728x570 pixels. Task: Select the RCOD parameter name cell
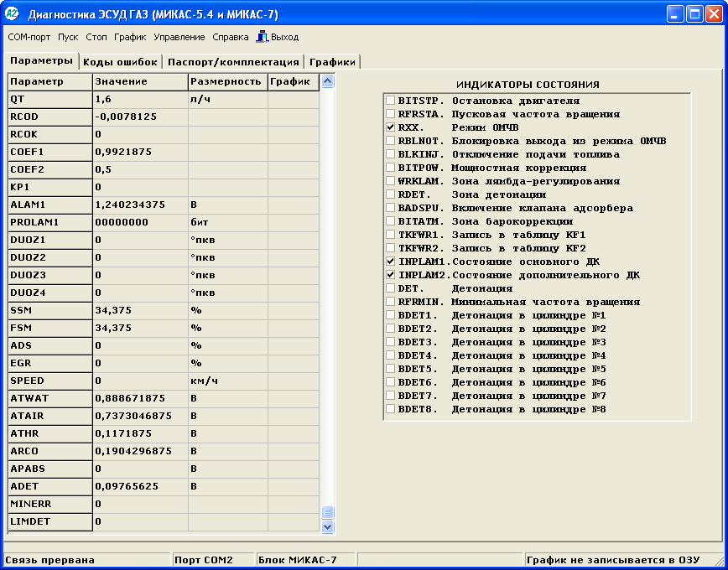coord(50,117)
